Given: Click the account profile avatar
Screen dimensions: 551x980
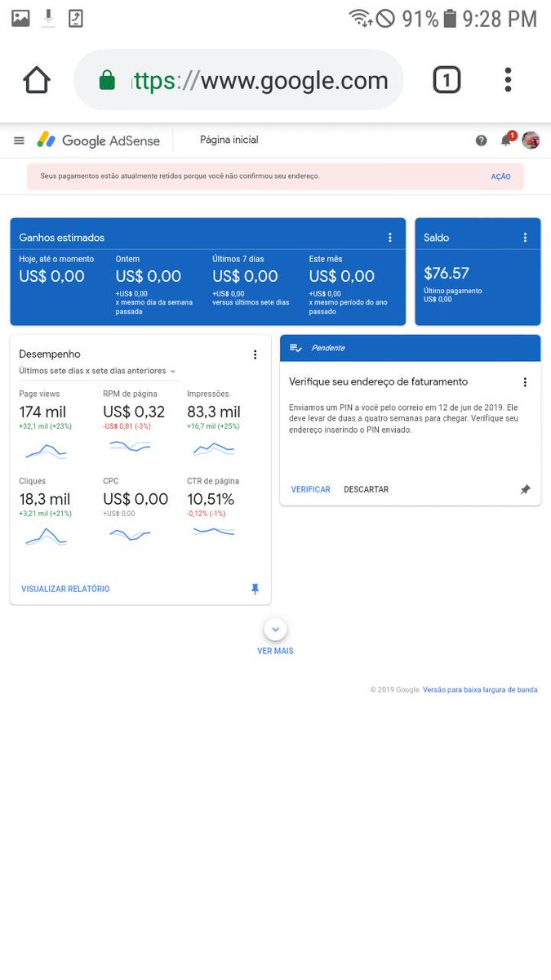Looking at the screenshot, I should click(531, 140).
